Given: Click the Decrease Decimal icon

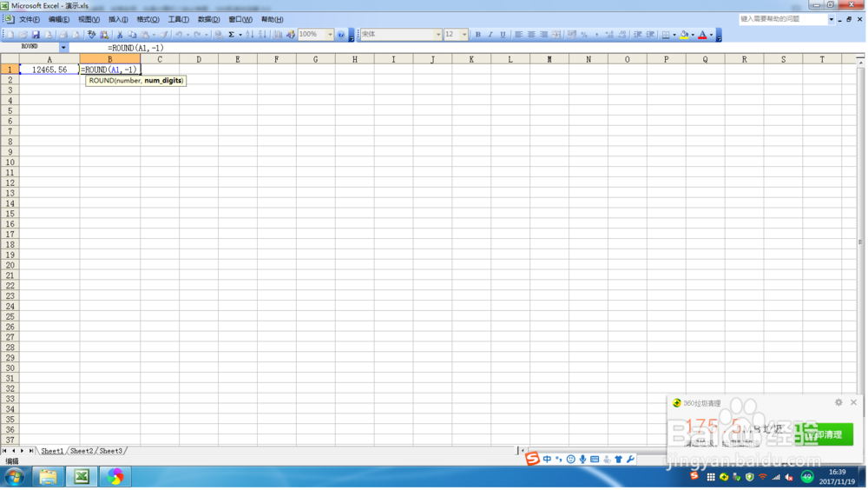Looking at the screenshot, I should pos(622,35).
